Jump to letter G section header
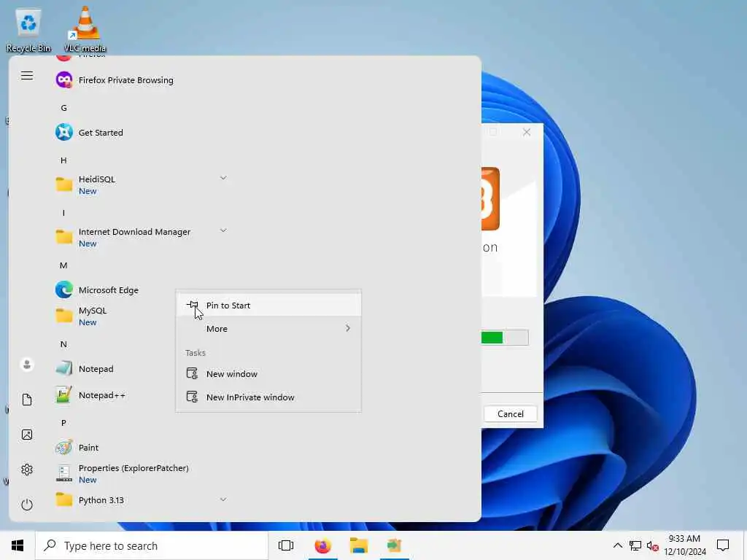The height and width of the screenshot is (560, 747). click(64, 108)
